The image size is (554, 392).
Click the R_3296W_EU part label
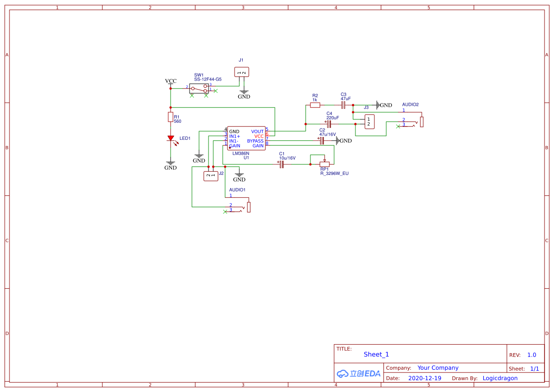[334, 173]
